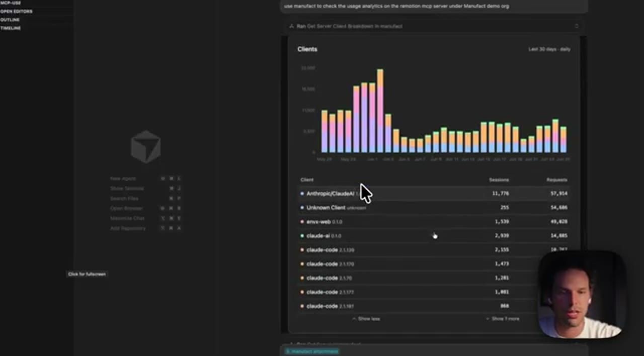The width and height of the screenshot is (644, 356).
Task: Expand the 'Ran Get Server Client Breakdown' row
Action: coord(434,26)
